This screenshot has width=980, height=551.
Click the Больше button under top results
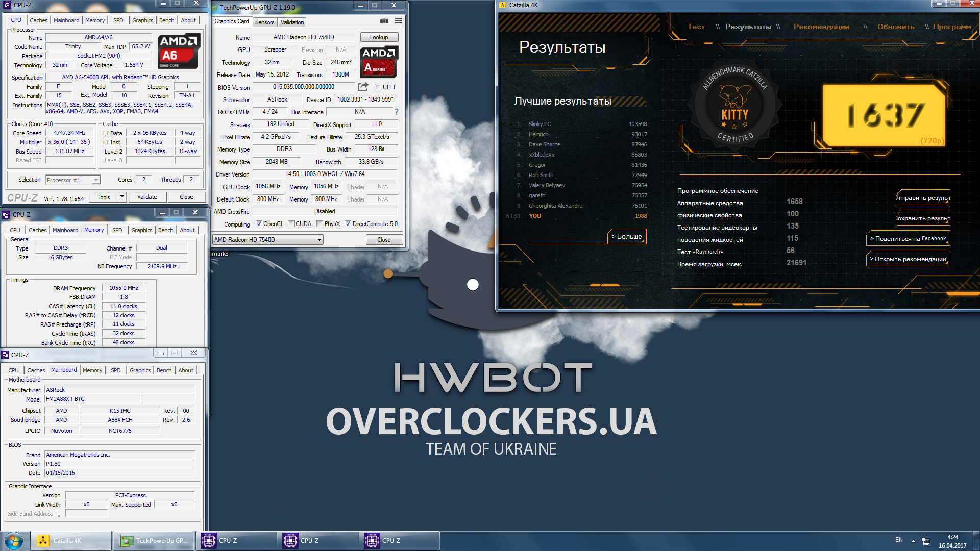(x=627, y=237)
